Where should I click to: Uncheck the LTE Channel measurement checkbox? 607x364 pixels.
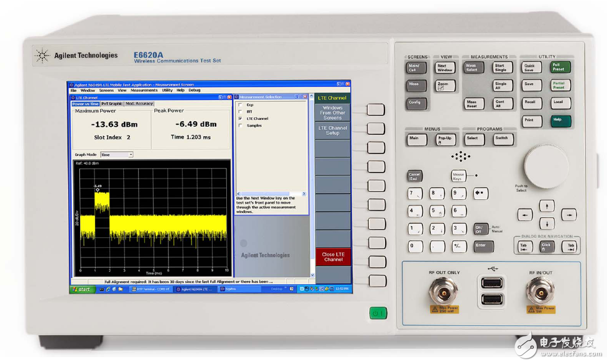[x=240, y=119]
